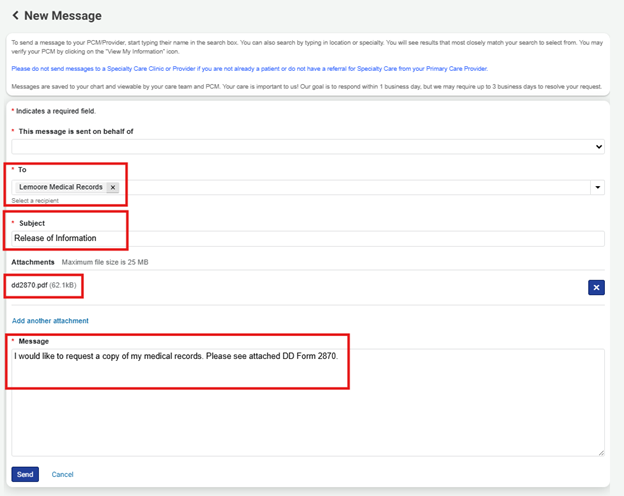Viewport: 624px width, 496px height.
Task: Open the dd2870.pdf attachment file name
Action: [x=30, y=286]
